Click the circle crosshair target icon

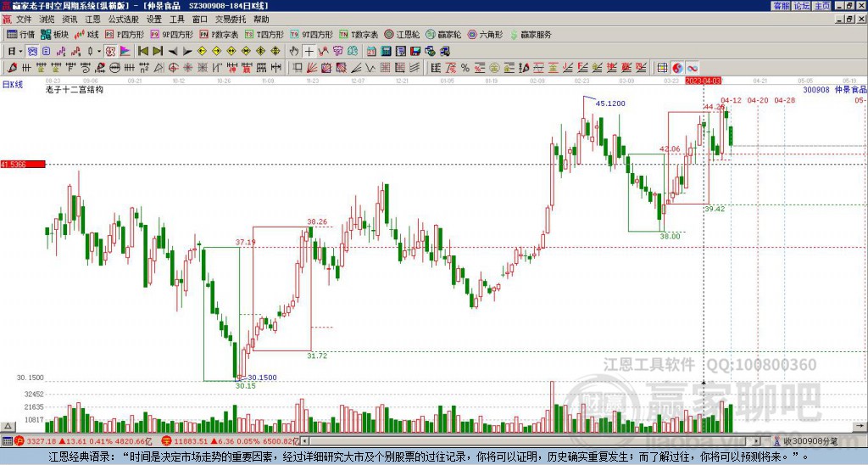[x=173, y=68]
